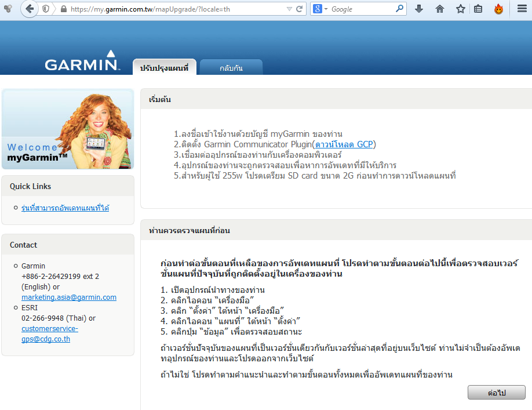The height and width of the screenshot is (410, 532).
Task: Click step 5 about 255w SD card
Action: [x=315, y=176]
